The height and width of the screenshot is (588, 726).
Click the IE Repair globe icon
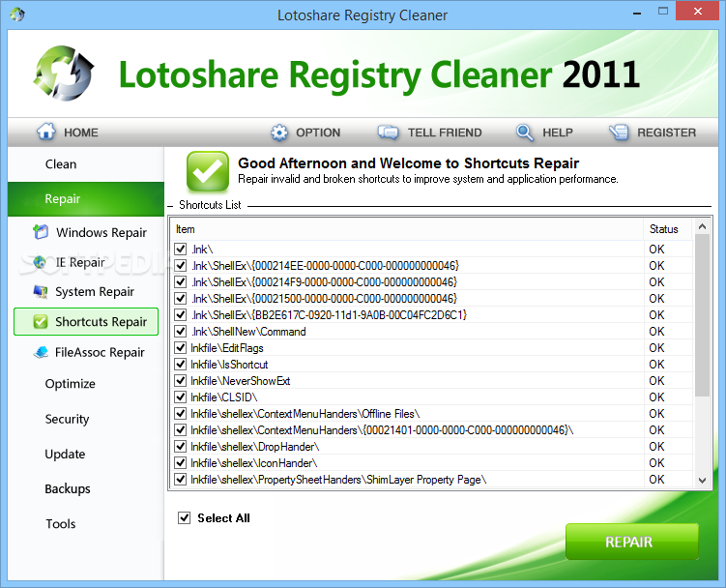(x=40, y=262)
